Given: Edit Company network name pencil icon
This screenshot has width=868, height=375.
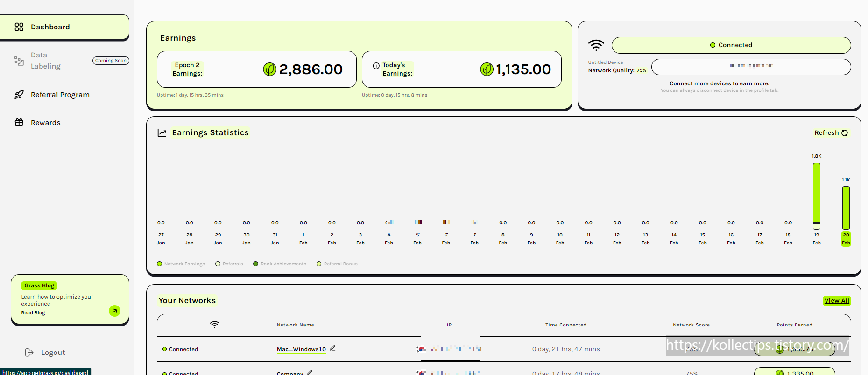Looking at the screenshot, I should click(310, 372).
